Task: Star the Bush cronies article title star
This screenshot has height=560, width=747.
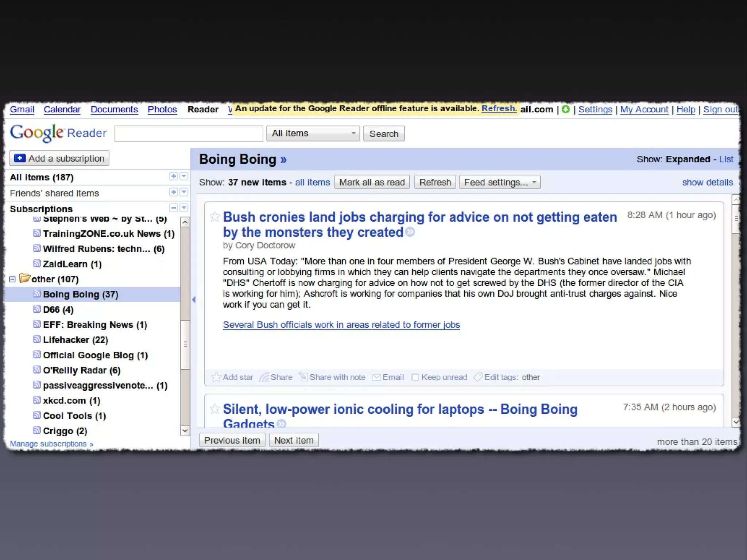Action: click(x=215, y=217)
